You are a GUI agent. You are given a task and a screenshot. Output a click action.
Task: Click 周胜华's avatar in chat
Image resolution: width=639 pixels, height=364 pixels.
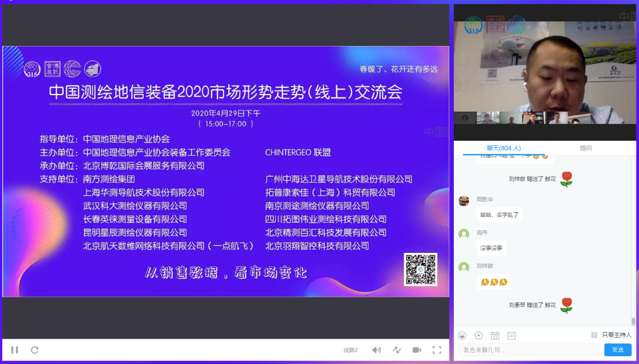tap(464, 200)
